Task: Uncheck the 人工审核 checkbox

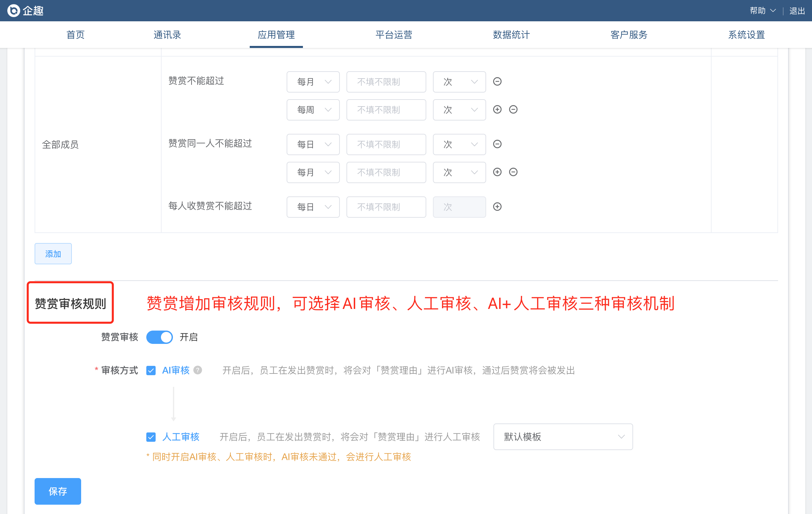Action: click(151, 437)
